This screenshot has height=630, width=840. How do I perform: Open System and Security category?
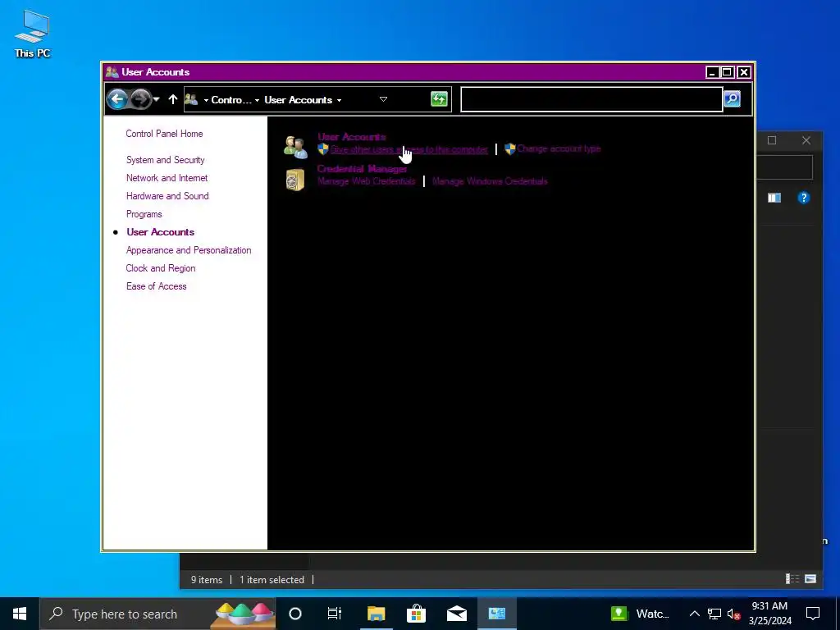click(166, 160)
